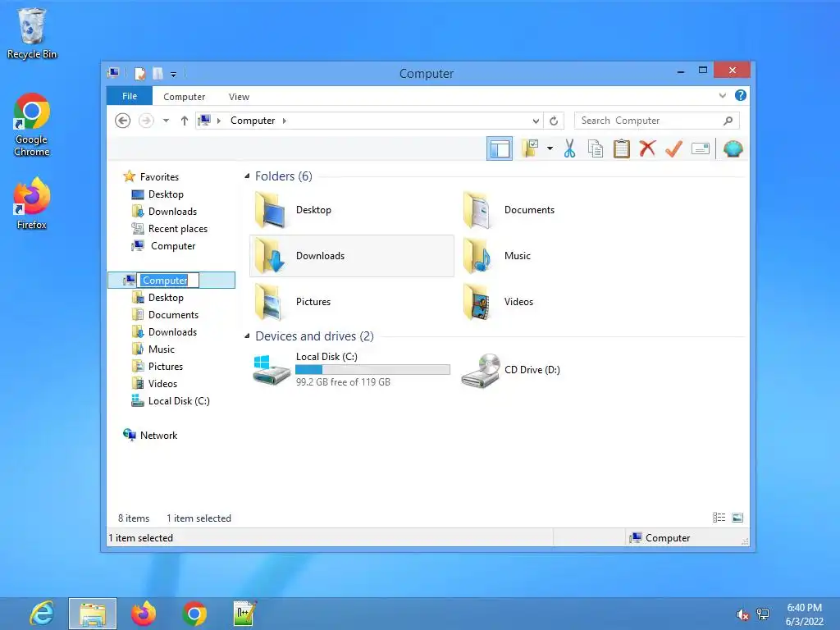This screenshot has width=840, height=630.
Task: Click the red X Delete icon
Action: pos(647,148)
